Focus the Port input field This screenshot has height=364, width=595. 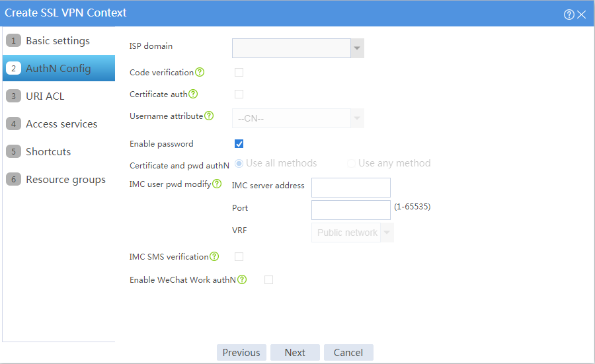coord(351,210)
